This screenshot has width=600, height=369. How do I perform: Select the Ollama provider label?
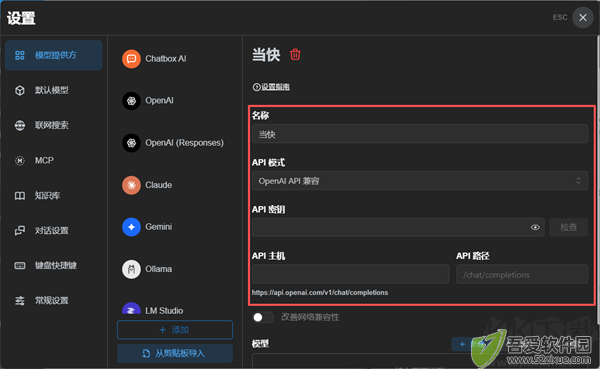pos(159,269)
